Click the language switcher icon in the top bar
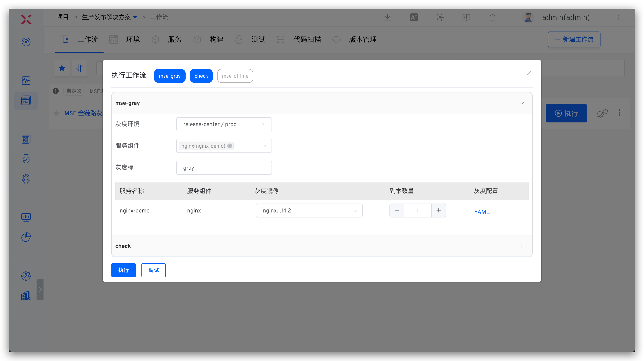 (414, 17)
